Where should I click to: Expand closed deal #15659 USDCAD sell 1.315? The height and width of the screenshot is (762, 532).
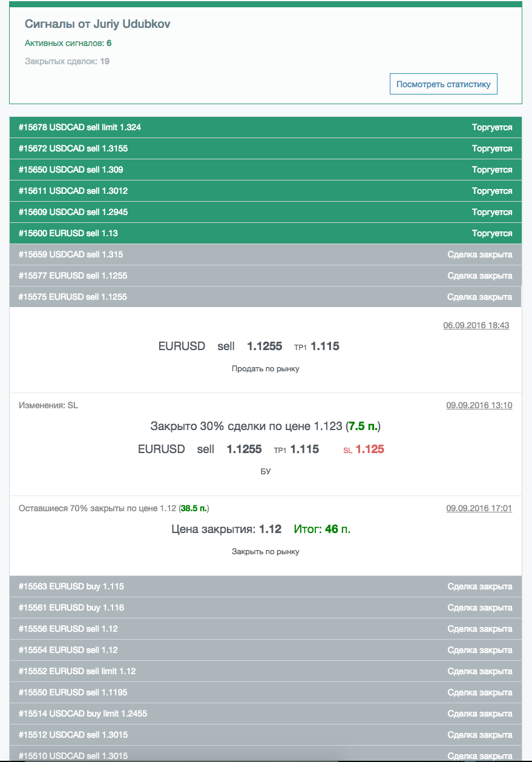(x=265, y=254)
